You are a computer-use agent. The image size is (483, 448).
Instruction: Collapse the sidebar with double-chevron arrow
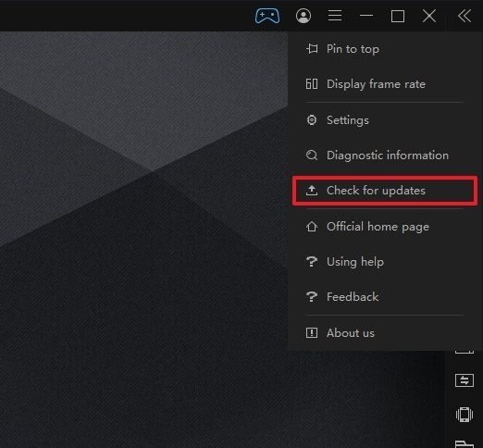point(464,16)
